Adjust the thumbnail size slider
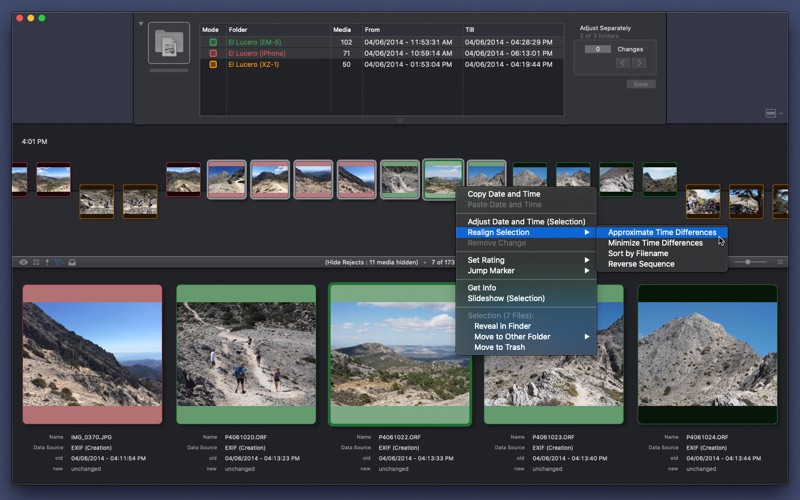The image size is (800, 500). point(749,262)
